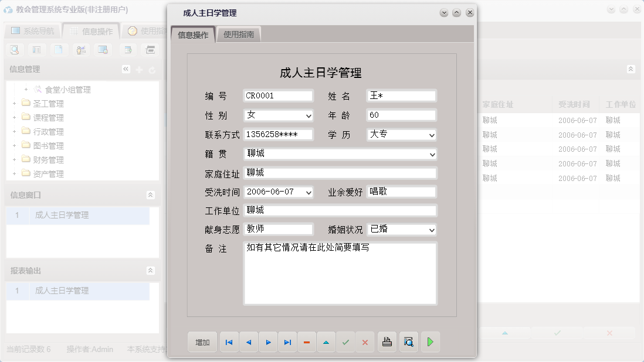Screen dimensions: 644x362
Task: Click the green run arrow icon
Action: [x=431, y=341]
